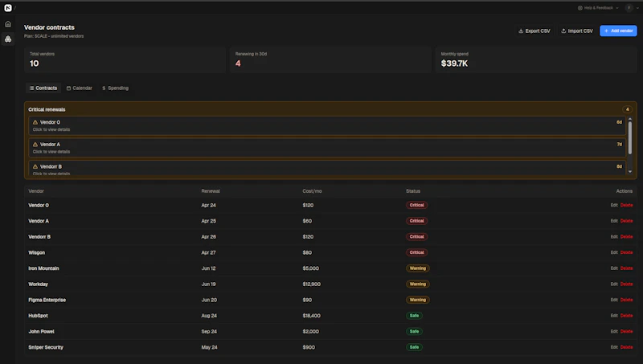Image resolution: width=643 pixels, height=364 pixels.
Task: Edit the Wisgon row
Action: click(x=614, y=252)
